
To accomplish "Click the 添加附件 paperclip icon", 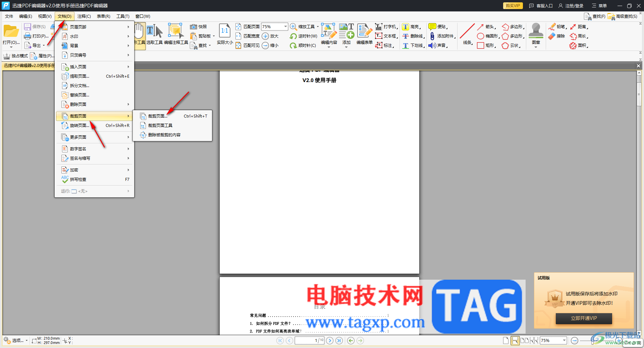I will [x=432, y=36].
